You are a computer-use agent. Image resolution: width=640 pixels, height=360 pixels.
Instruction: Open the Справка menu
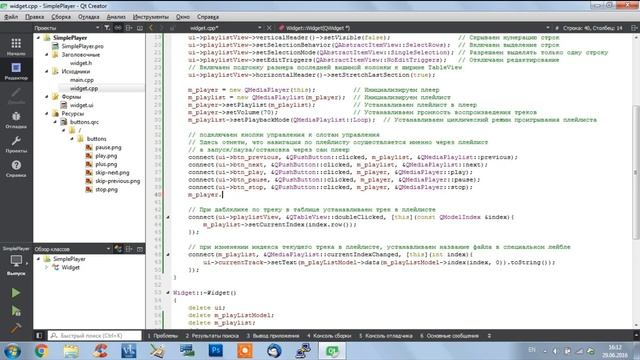208,17
